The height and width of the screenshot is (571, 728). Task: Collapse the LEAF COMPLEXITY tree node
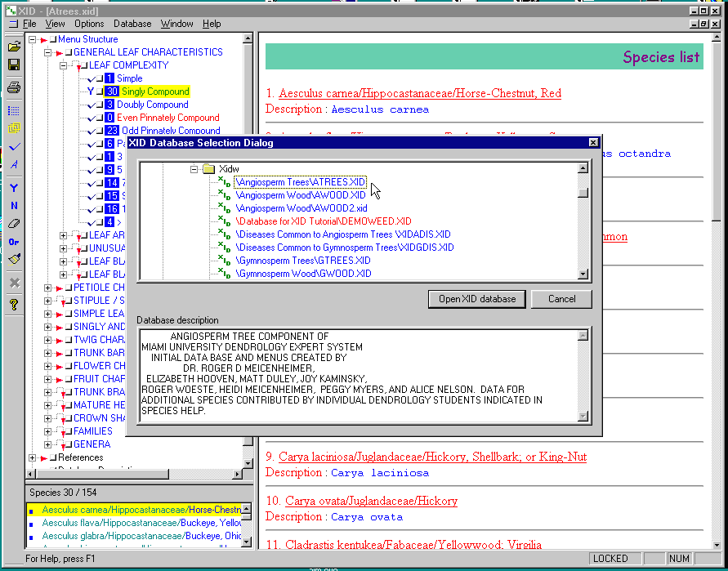62,65
